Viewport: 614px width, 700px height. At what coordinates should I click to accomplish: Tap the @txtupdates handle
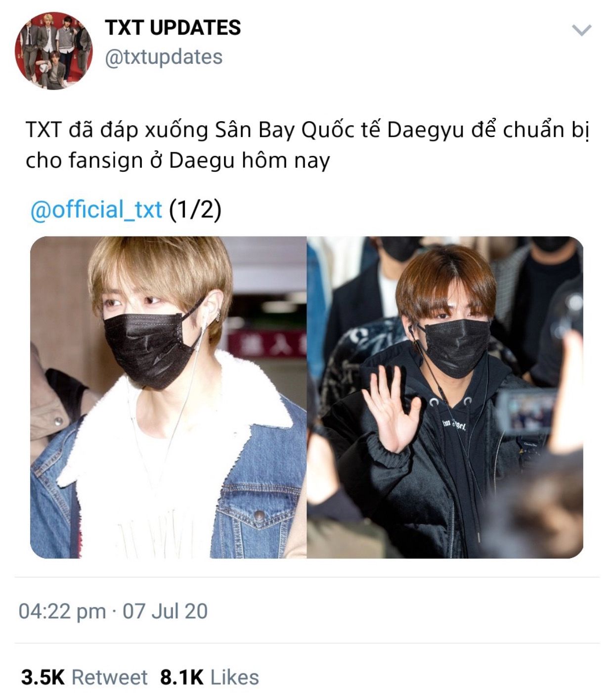164,57
